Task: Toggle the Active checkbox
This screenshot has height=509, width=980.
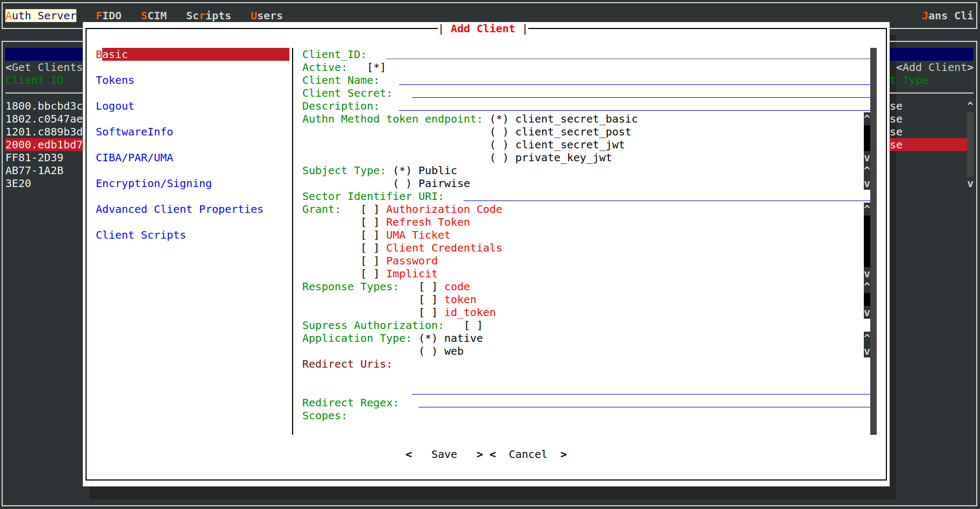Action: point(376,67)
